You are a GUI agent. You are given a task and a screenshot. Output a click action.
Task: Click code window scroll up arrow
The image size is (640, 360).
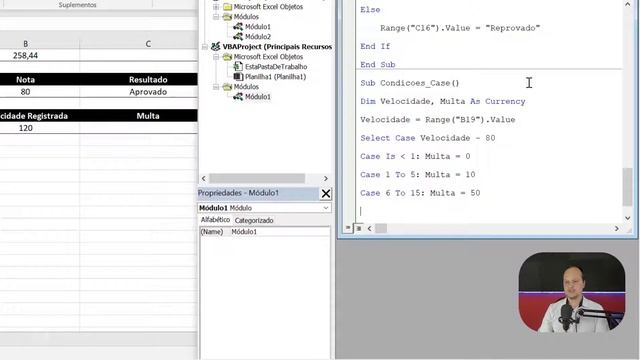pos(627,4)
